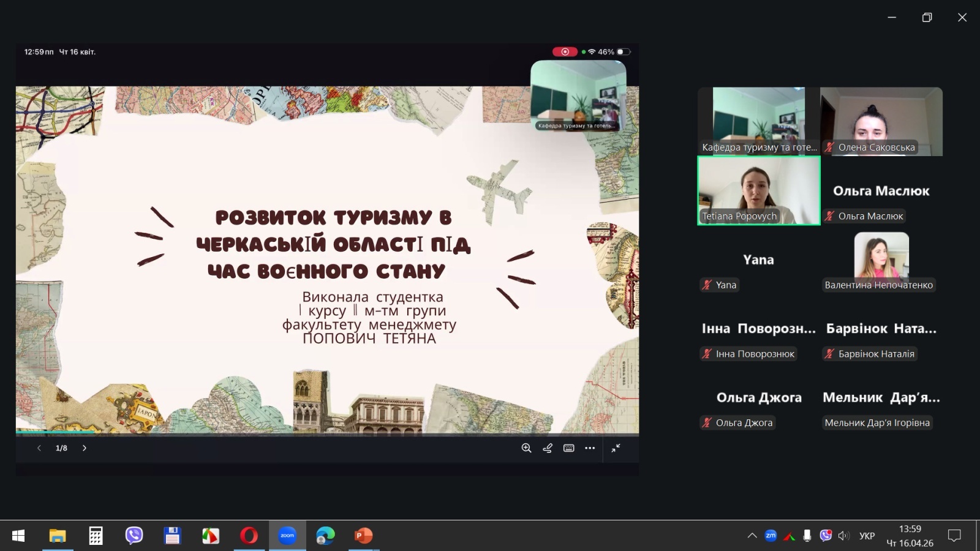
Task: Click muted mic icon beside Ольга Джога
Action: pyautogui.click(x=707, y=422)
